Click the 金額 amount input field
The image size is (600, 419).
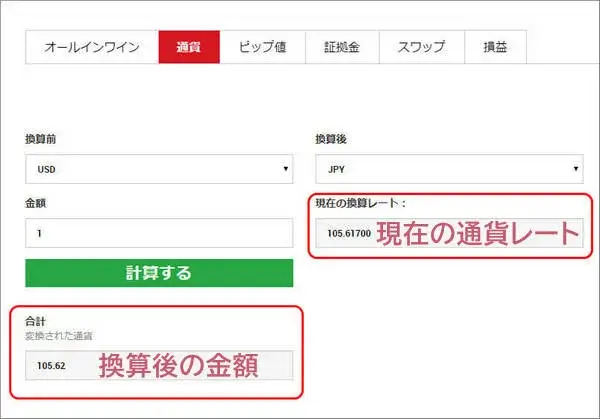point(159,233)
